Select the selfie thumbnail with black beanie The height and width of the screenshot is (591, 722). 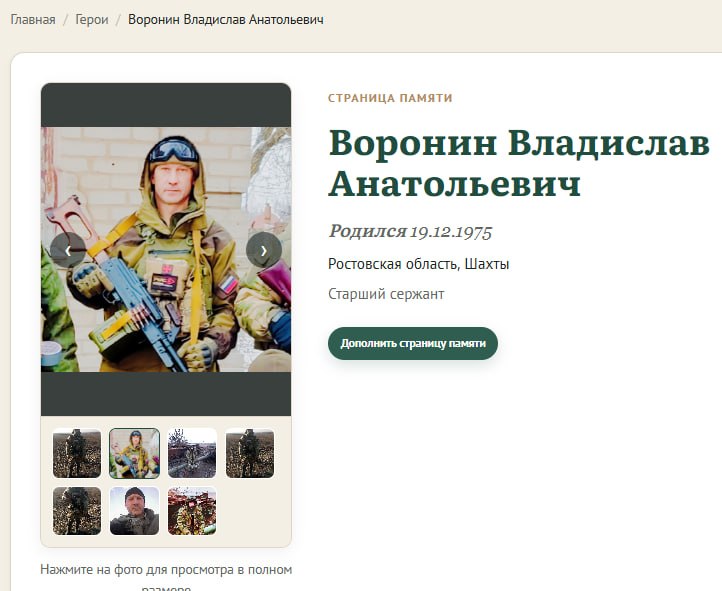[x=134, y=511]
